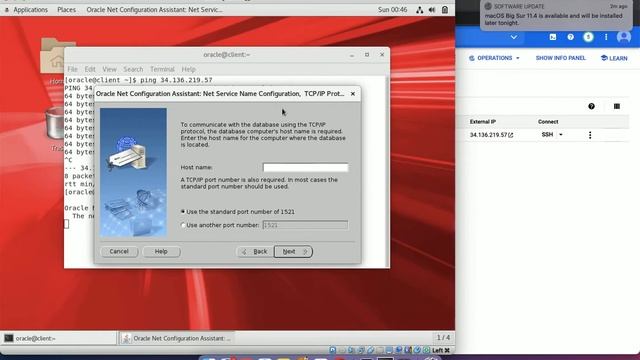Open the Terminal menu in terminal window
640x360 pixels.
162,69
